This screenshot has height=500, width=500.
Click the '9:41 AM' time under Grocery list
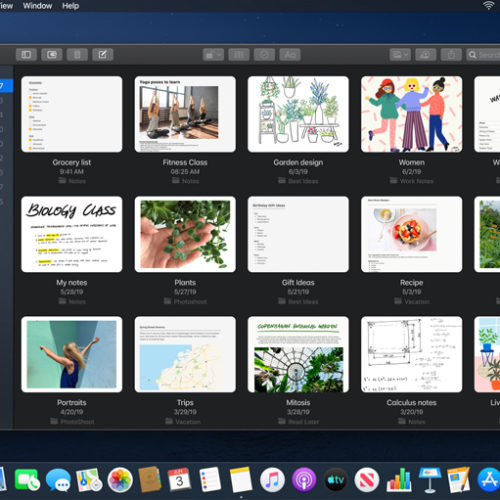[x=72, y=172]
